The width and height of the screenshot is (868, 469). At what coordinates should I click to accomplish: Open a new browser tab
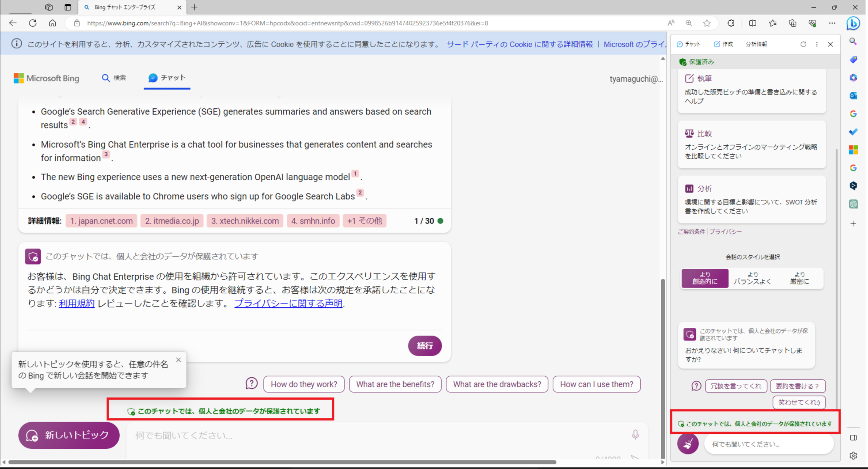[194, 7]
